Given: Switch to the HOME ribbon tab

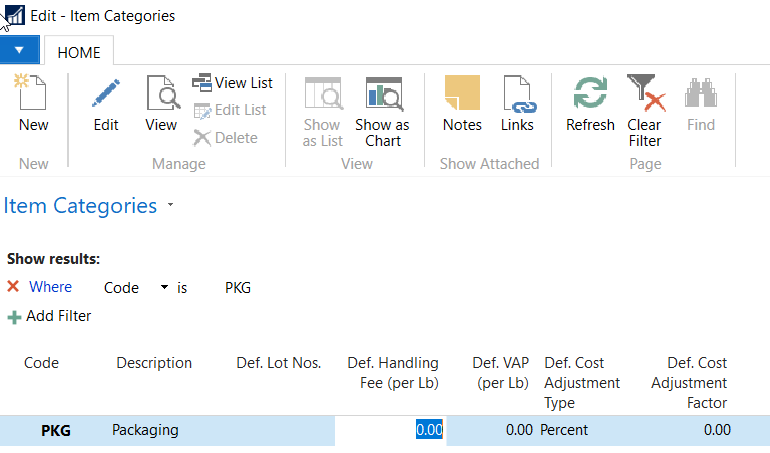Looking at the screenshot, I should click(78, 52).
